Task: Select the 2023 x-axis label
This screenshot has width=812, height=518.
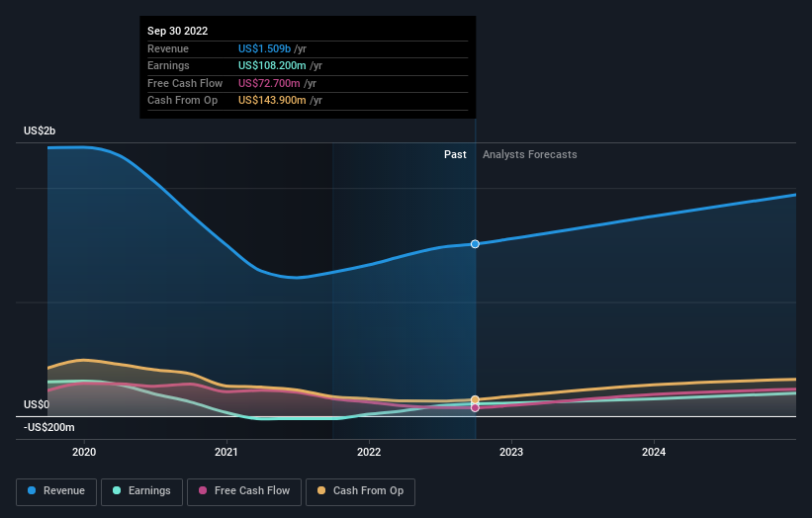Action: [511, 452]
